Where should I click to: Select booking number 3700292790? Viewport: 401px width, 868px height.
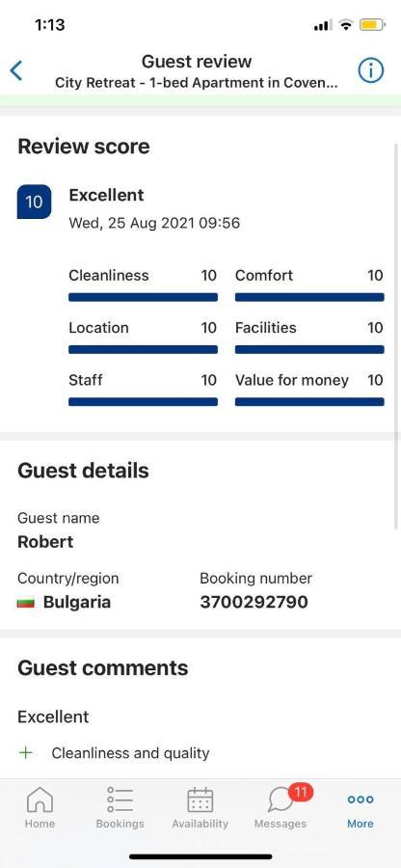click(254, 602)
